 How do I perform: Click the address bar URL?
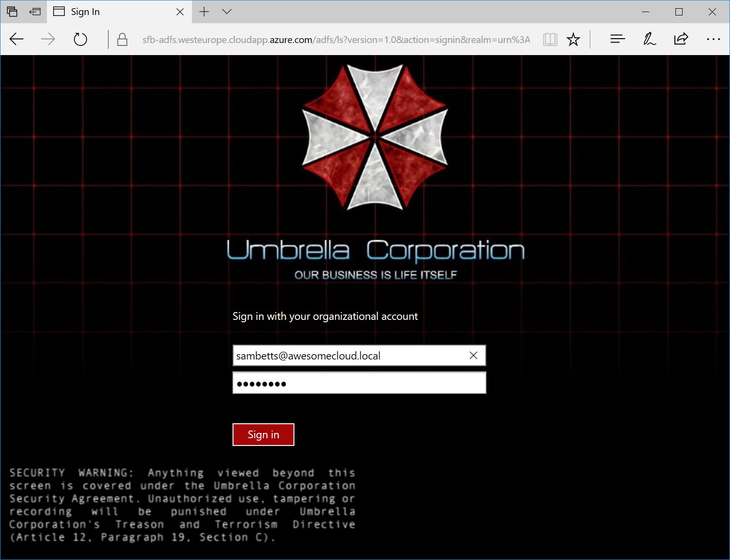pyautogui.click(x=336, y=40)
